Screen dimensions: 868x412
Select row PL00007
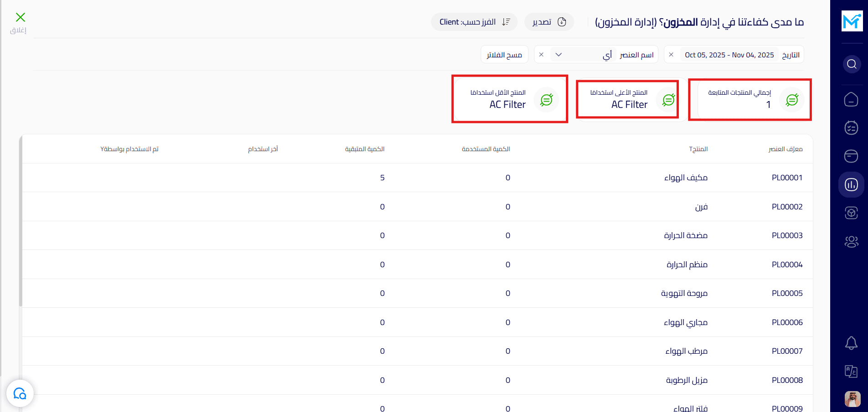click(417, 351)
